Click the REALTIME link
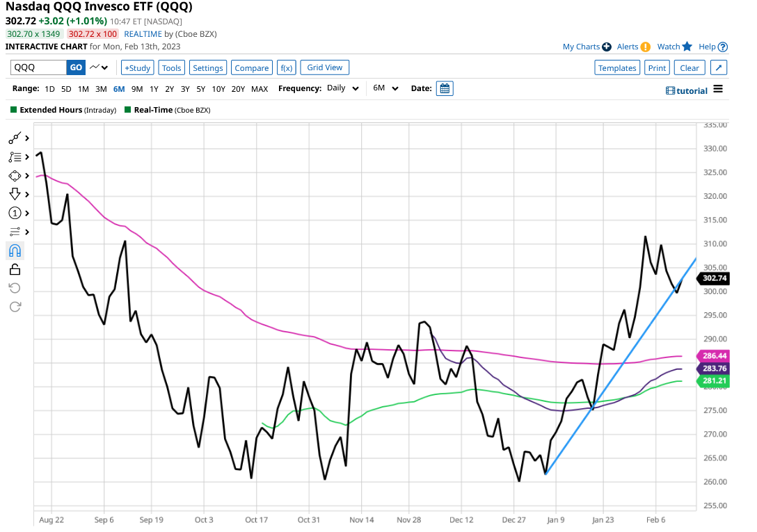Image resolution: width=757 pixels, height=532 pixels. 143,34
